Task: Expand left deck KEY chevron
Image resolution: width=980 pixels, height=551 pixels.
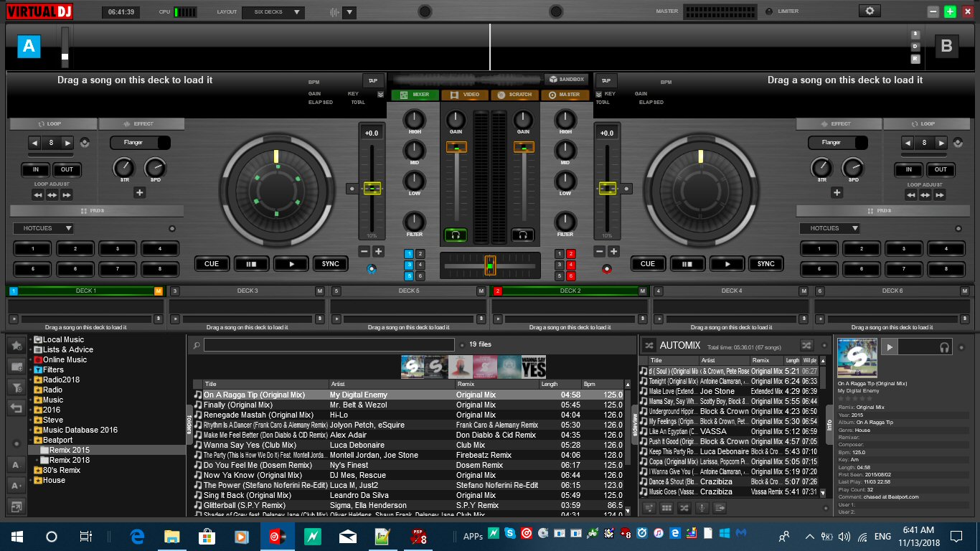Action: coord(380,94)
